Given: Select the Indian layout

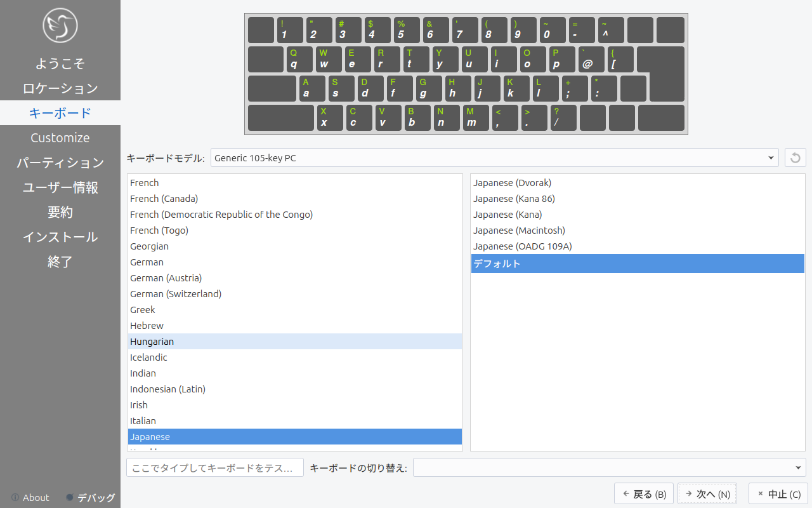Looking at the screenshot, I should pos(295,373).
